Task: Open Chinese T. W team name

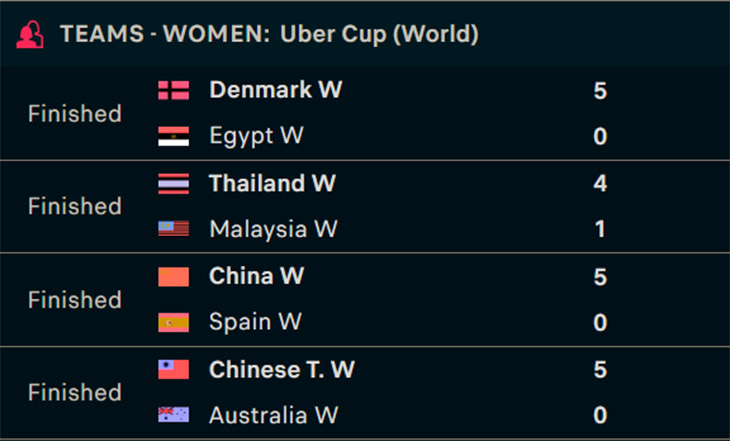Action: pyautogui.click(x=282, y=369)
